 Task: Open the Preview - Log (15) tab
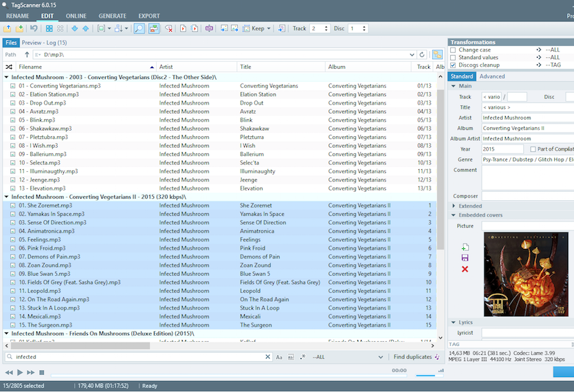point(44,43)
